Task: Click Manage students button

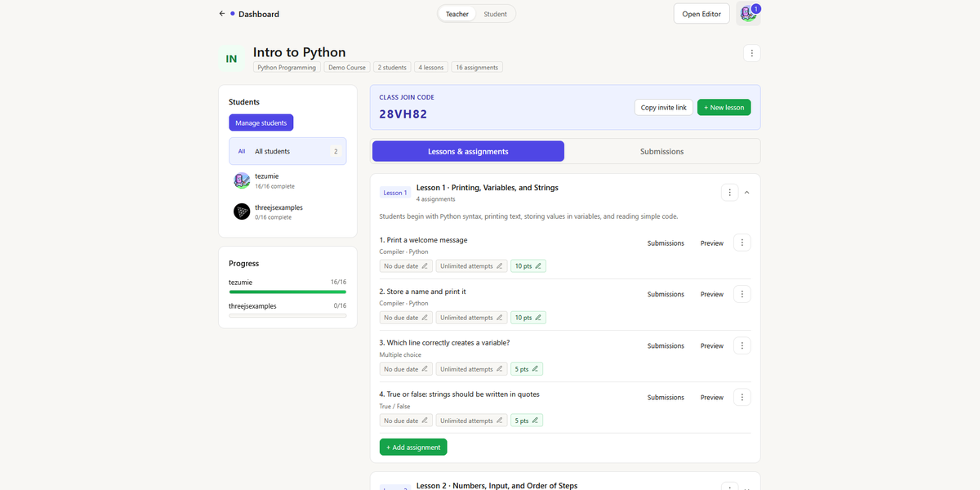Action: tap(261, 122)
